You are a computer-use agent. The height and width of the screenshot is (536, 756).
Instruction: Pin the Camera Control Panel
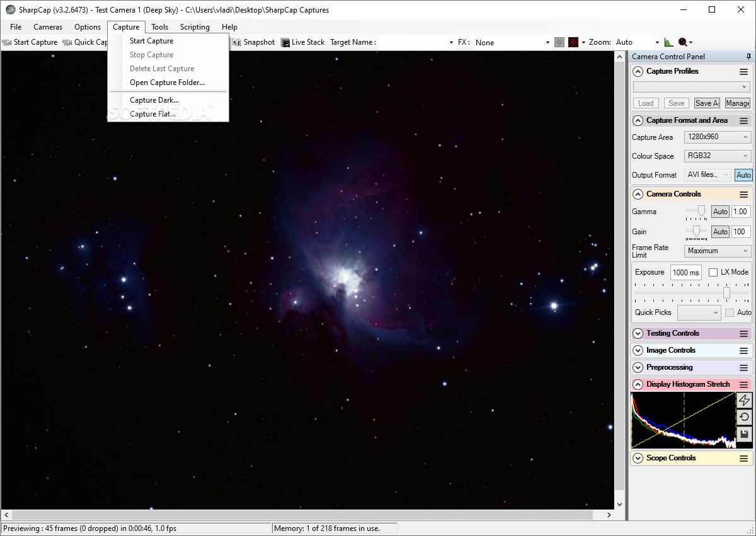pyautogui.click(x=748, y=57)
